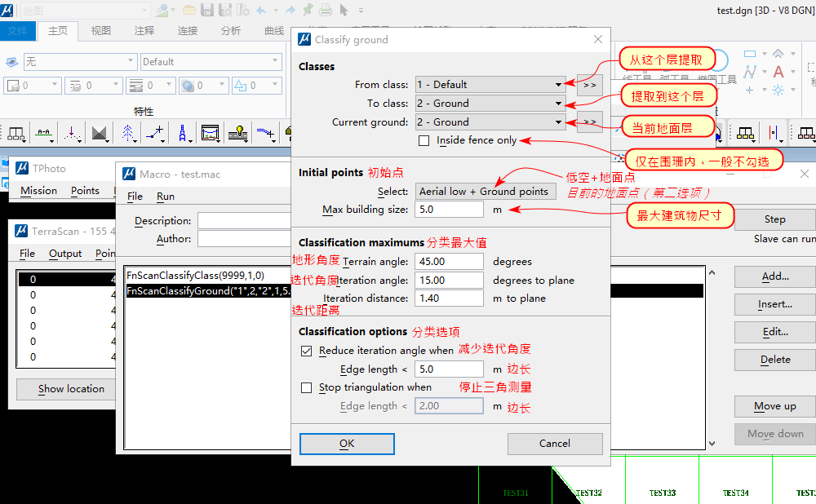Select the Place Point plus tool
The height and width of the screenshot is (504, 816).
coord(749,90)
